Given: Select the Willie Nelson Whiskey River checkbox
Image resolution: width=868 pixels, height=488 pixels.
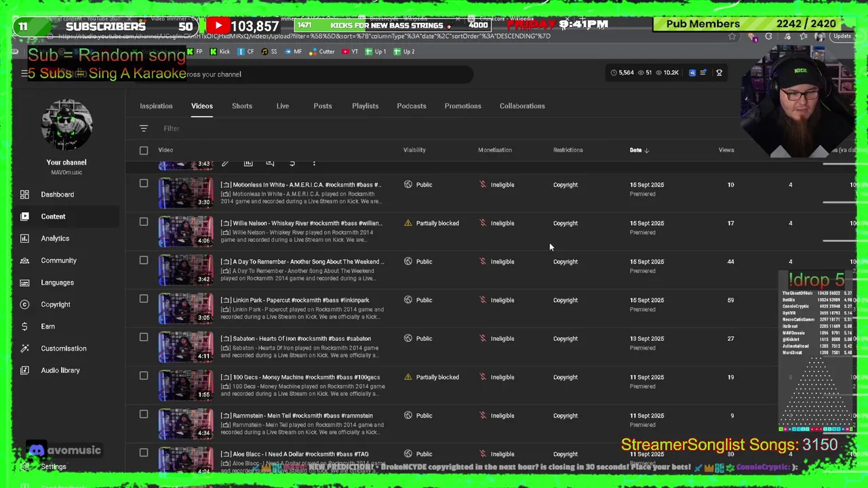Looking at the screenshot, I should point(144,222).
